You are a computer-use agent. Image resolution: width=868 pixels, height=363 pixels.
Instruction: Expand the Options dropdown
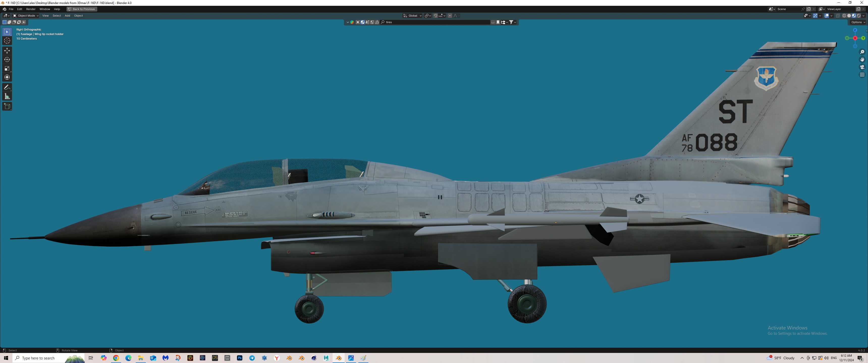click(858, 22)
